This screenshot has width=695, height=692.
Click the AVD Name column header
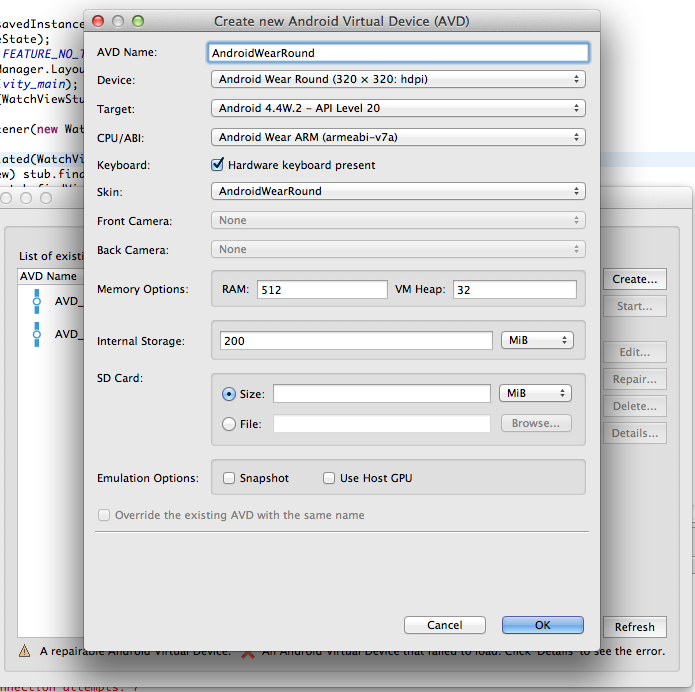point(50,276)
